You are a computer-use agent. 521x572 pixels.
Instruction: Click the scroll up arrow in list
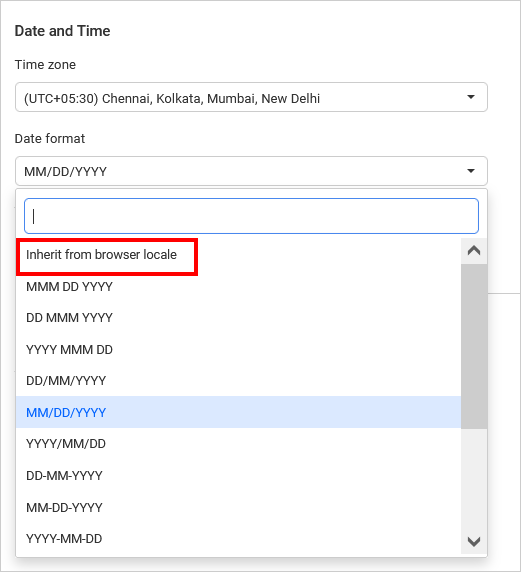474,251
